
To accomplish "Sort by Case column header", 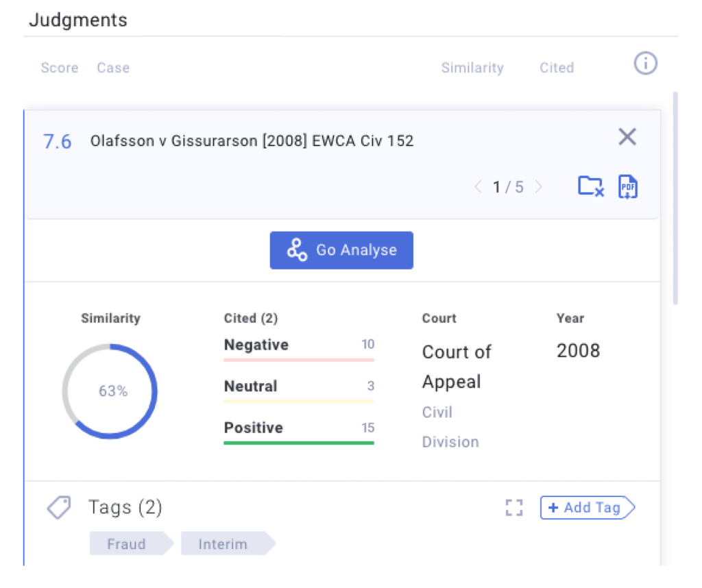I will click(113, 68).
